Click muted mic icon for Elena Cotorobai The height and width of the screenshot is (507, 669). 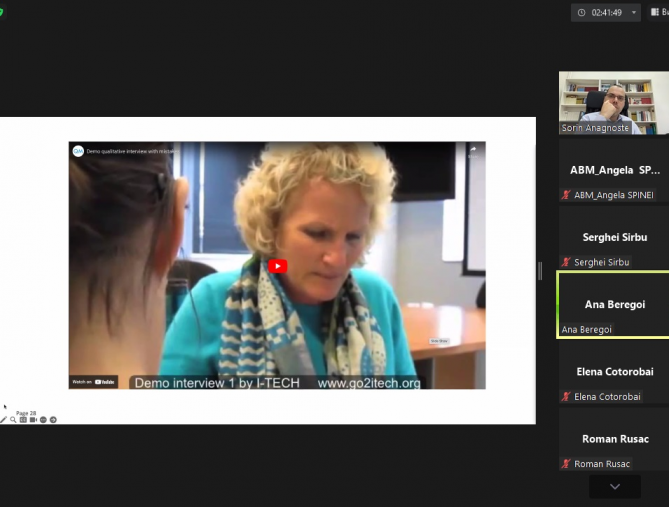(x=566, y=397)
